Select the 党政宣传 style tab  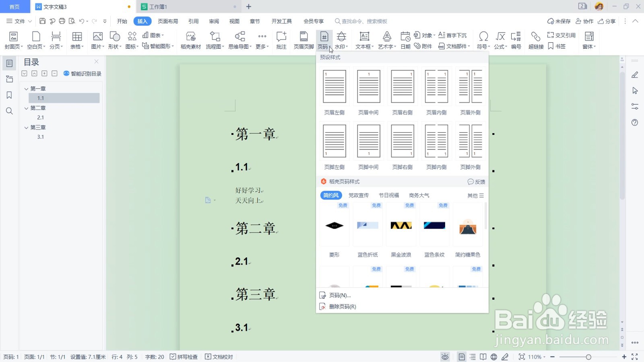[x=359, y=195]
